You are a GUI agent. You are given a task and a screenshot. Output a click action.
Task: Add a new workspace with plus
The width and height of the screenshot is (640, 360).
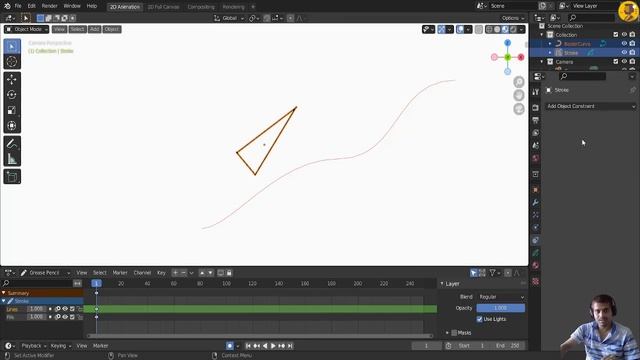253,7
